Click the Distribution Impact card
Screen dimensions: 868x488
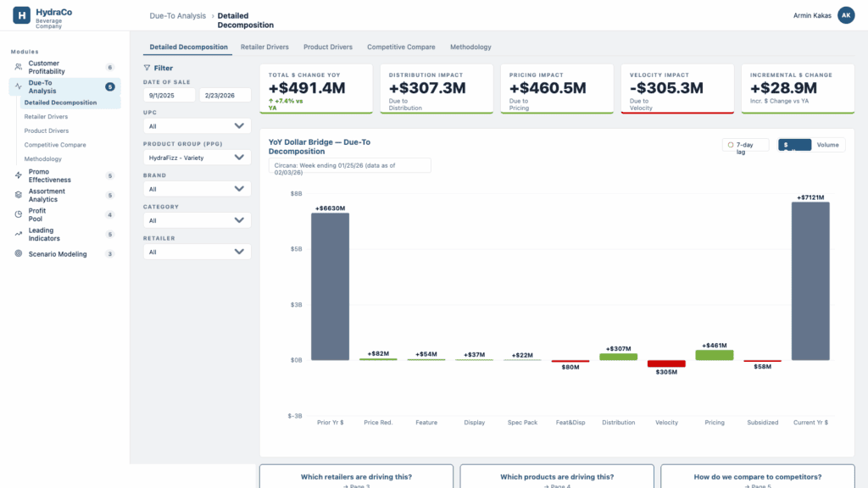[437, 89]
